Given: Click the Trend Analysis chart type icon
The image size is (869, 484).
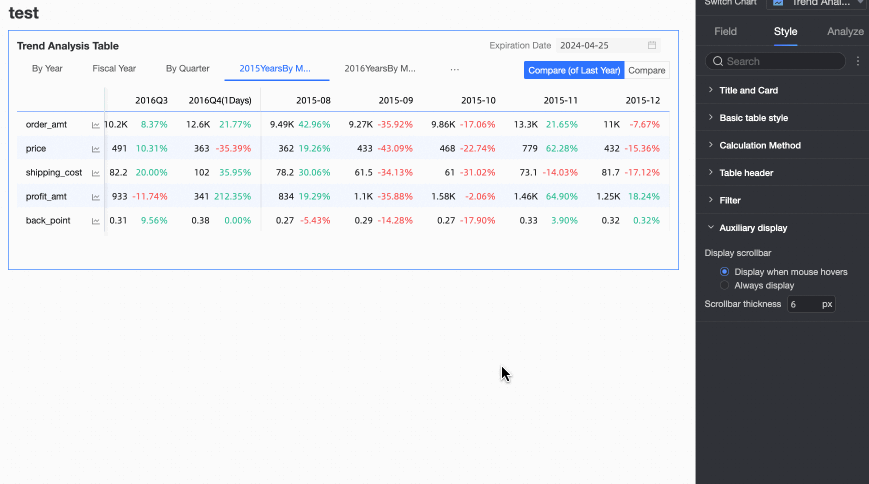Looking at the screenshot, I should (x=778, y=3).
